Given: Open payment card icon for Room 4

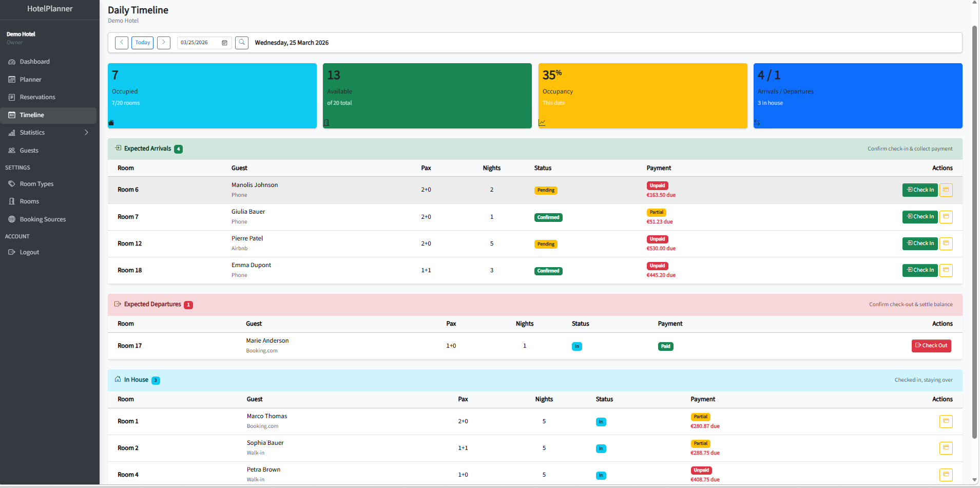Looking at the screenshot, I should 946,475.
